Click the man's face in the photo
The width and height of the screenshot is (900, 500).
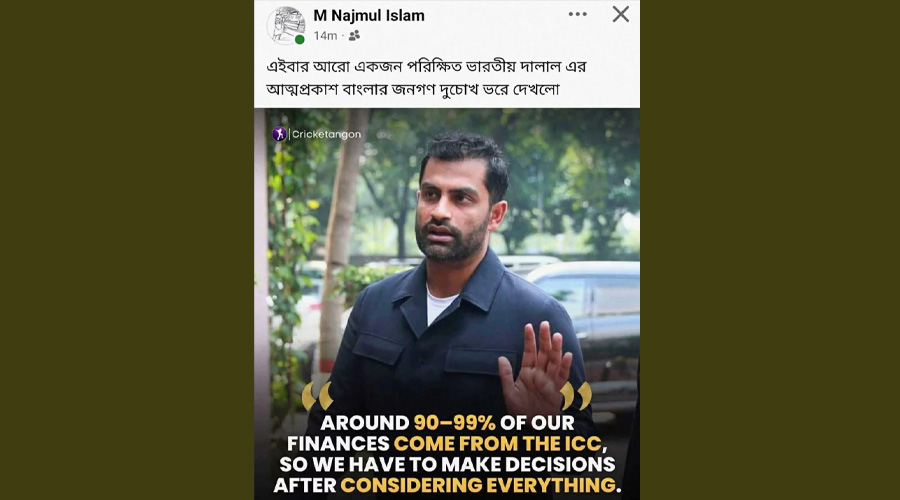tap(452, 210)
